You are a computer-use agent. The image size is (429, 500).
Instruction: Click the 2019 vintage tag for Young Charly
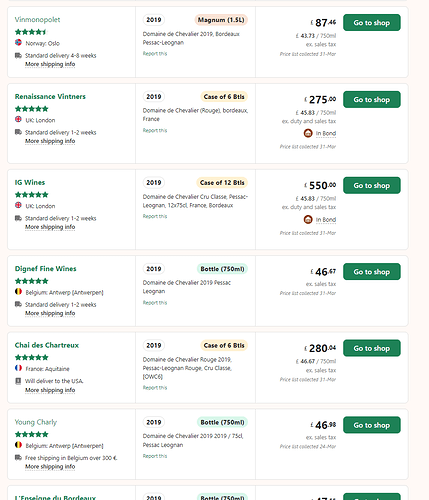tap(154, 422)
